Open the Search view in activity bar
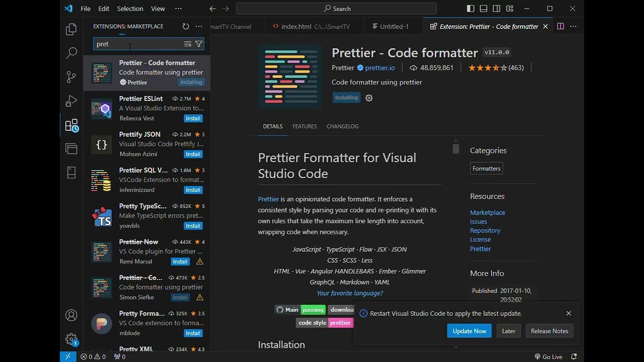644x362 pixels. pos(71,53)
